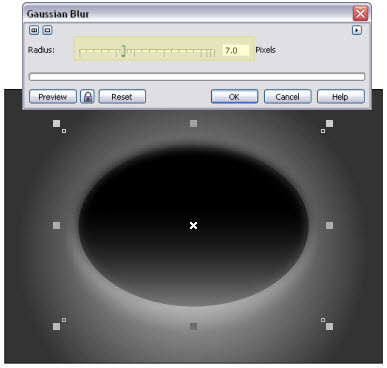Screen dimensions: 387x368
Task: Open the dialog flyout arrow menu
Action: pos(357,30)
